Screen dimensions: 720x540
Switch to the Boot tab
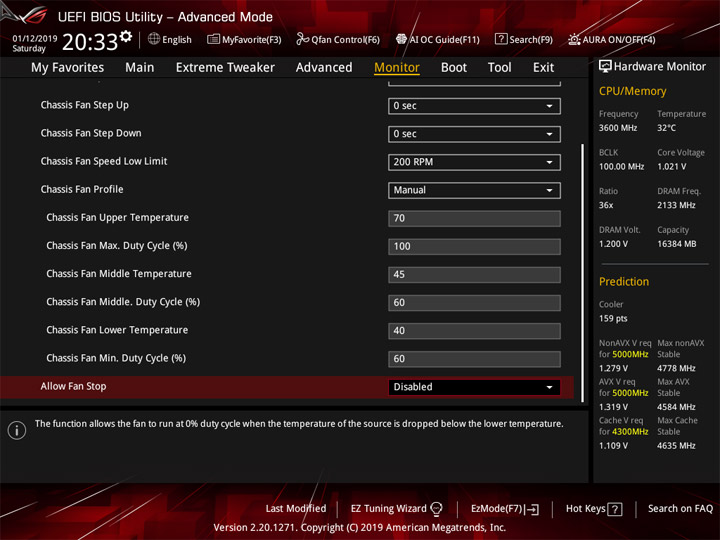tap(454, 68)
